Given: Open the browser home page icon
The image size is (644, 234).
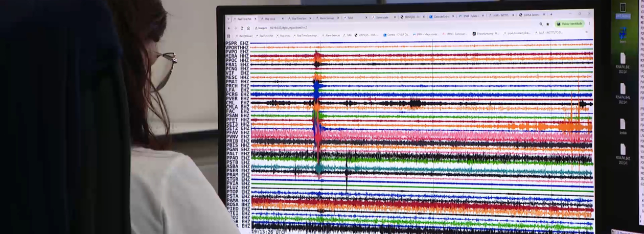Looking at the screenshot, I should (x=248, y=28).
